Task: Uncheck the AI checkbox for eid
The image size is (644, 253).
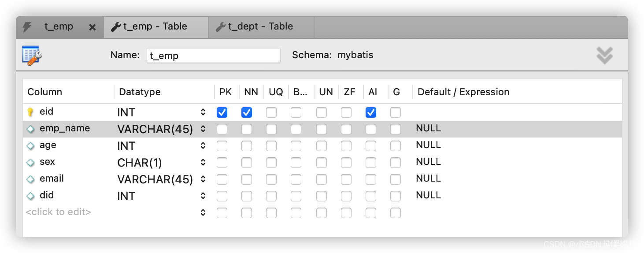Action: (x=371, y=112)
